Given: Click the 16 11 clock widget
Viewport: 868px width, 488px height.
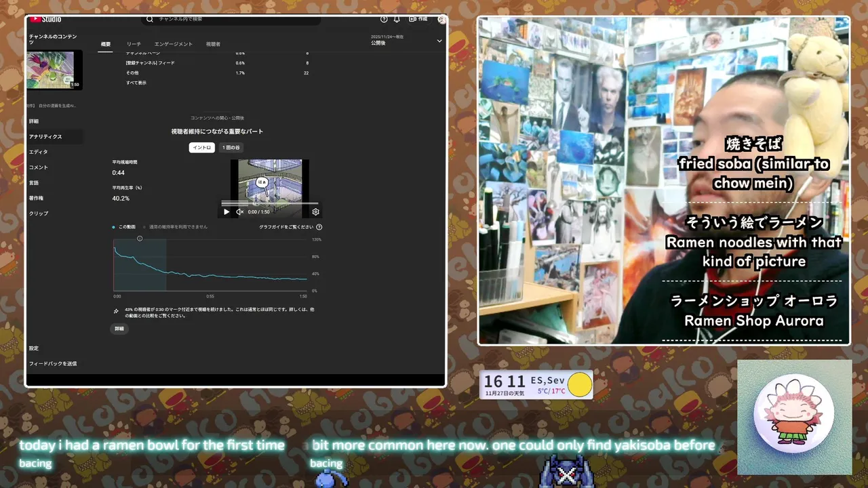Looking at the screenshot, I should [x=504, y=382].
